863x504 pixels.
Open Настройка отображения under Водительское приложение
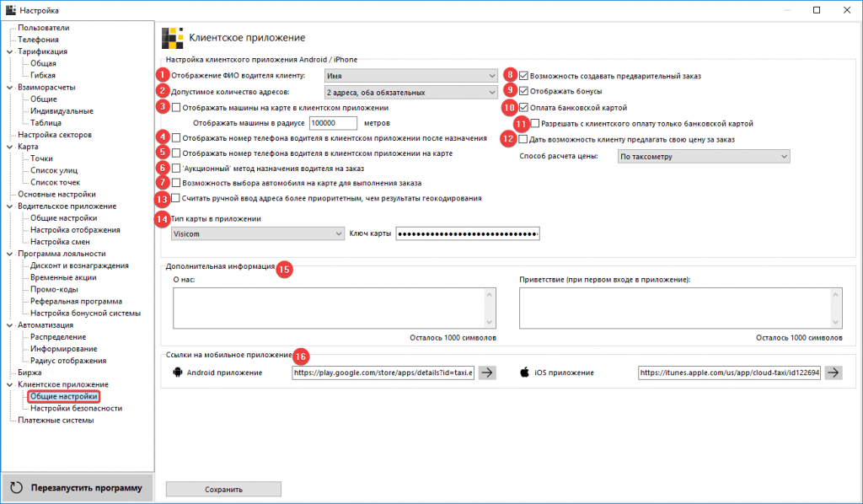click(x=75, y=230)
